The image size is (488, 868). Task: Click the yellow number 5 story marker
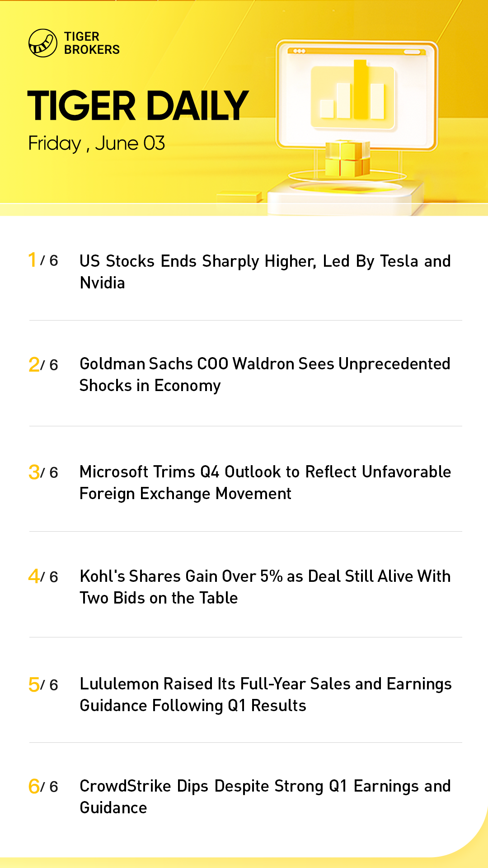pyautogui.click(x=34, y=684)
